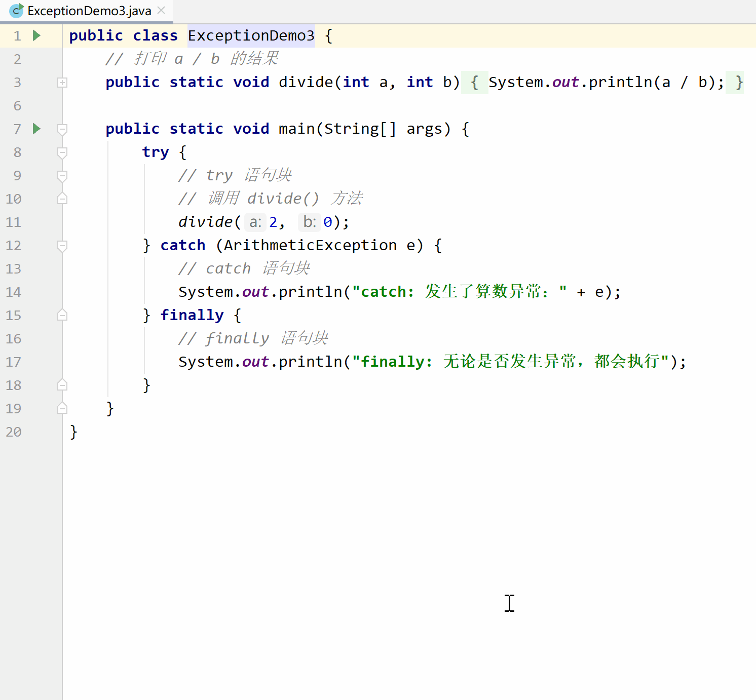Screen dimensions: 756x700
Task: Collapse comment fold marker on line 9
Action: [x=62, y=176]
